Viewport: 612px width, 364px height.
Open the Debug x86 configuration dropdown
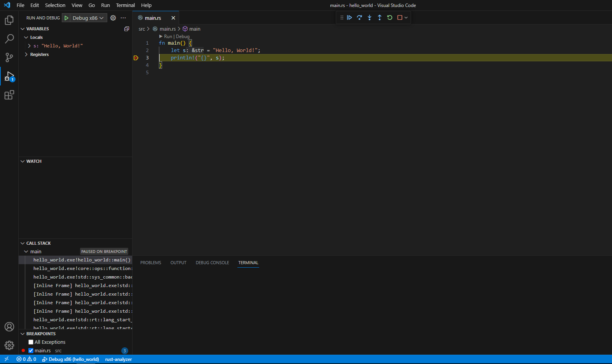click(88, 18)
